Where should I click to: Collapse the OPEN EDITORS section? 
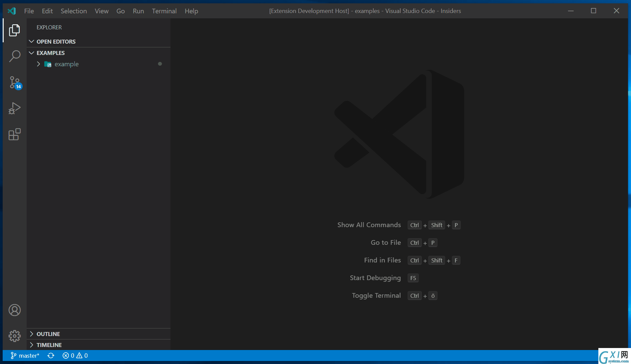(32, 42)
